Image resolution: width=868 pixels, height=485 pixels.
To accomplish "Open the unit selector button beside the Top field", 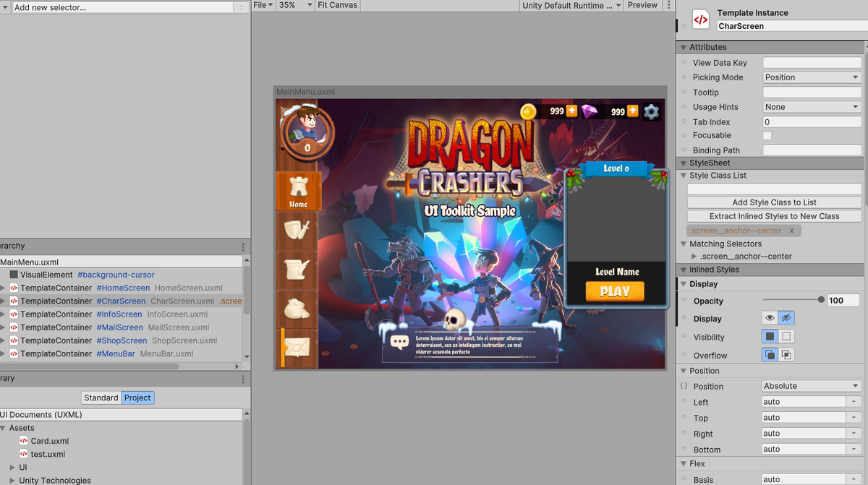I will click(854, 418).
